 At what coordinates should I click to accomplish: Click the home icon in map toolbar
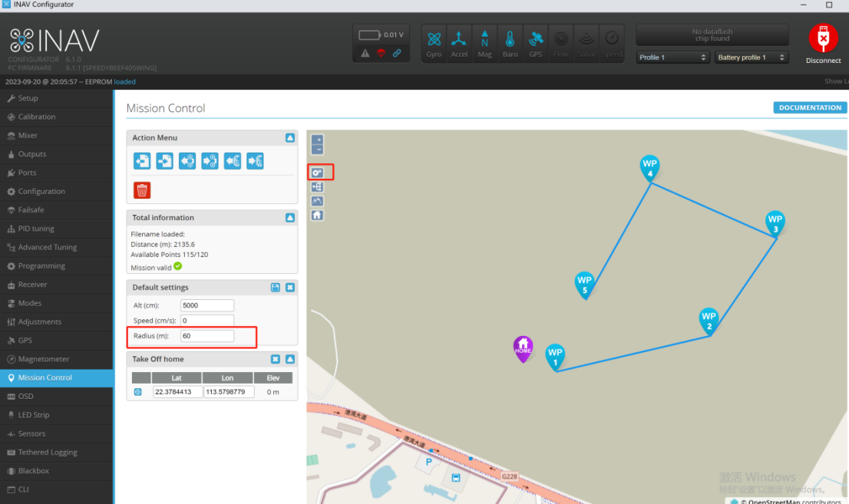(317, 215)
